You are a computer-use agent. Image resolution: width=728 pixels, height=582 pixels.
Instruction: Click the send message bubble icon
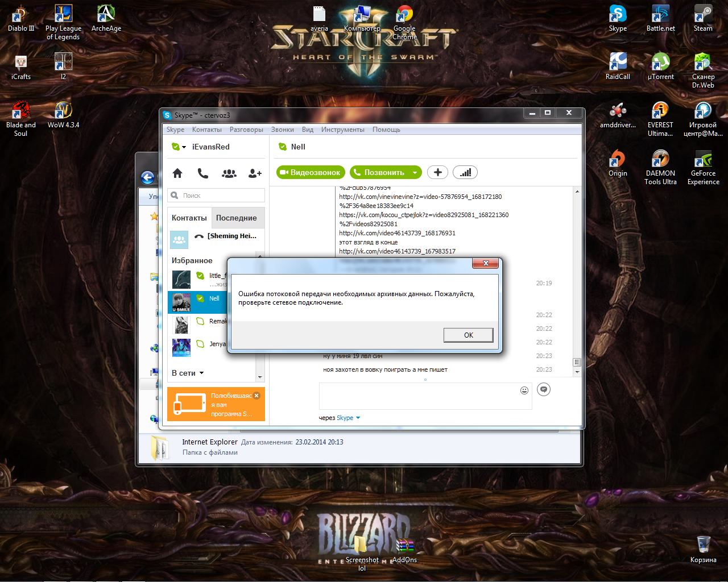tap(544, 389)
